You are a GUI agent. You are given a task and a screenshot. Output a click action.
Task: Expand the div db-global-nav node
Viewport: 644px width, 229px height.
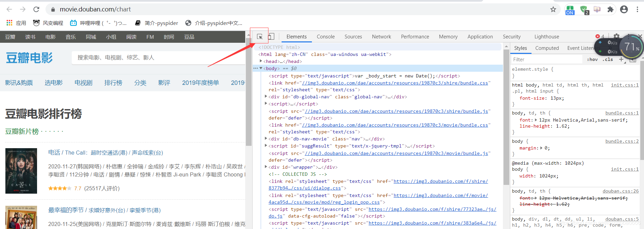coord(266,97)
